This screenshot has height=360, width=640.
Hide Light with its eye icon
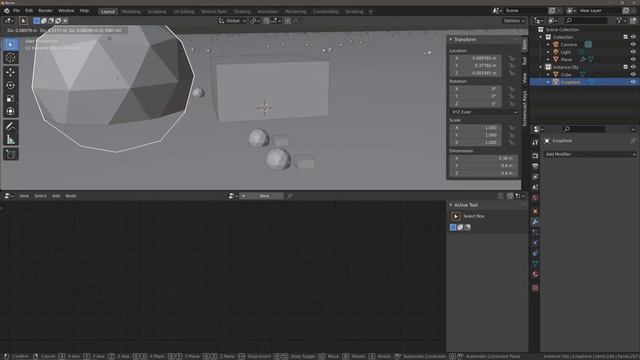tap(633, 52)
